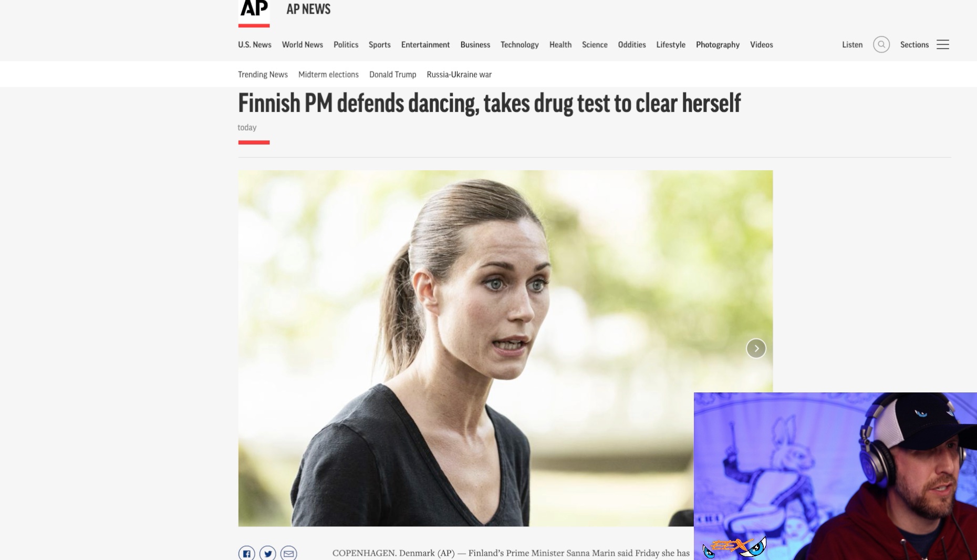Screen dimensions: 977x560
Task: Go to Photography section
Action: click(x=718, y=45)
